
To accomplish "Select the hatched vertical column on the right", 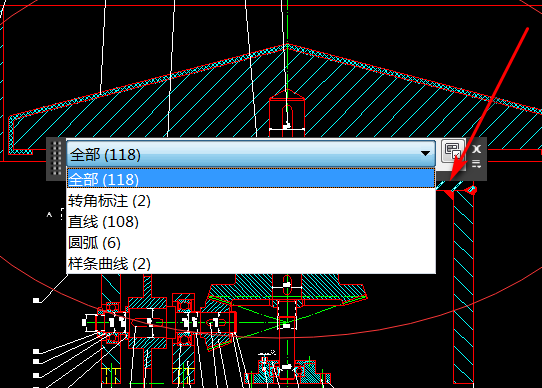I will click(463, 287).
